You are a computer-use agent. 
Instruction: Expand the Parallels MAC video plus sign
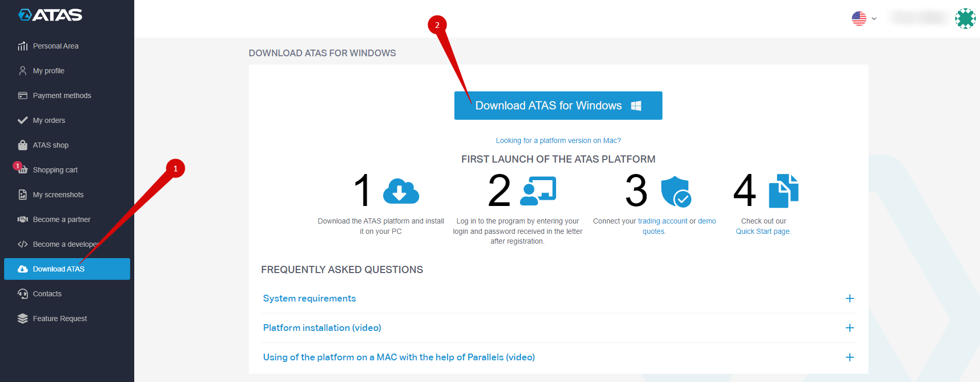(x=850, y=357)
